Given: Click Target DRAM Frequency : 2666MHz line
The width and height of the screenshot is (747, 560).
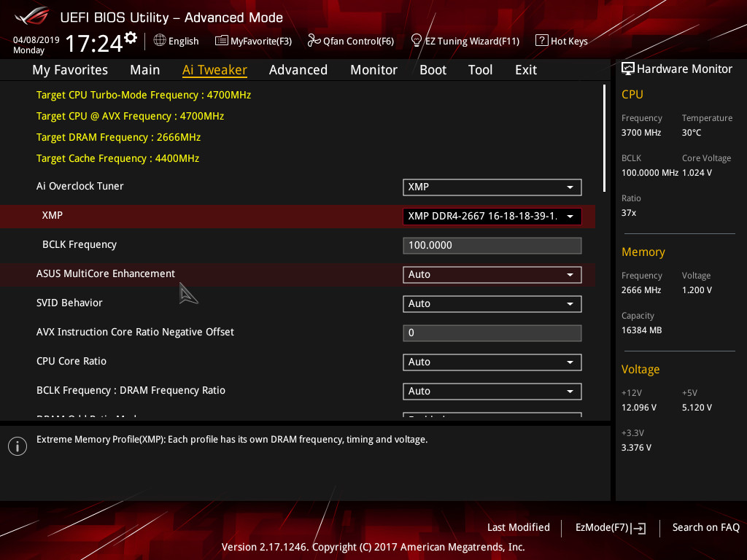Looking at the screenshot, I should pyautogui.click(x=118, y=137).
